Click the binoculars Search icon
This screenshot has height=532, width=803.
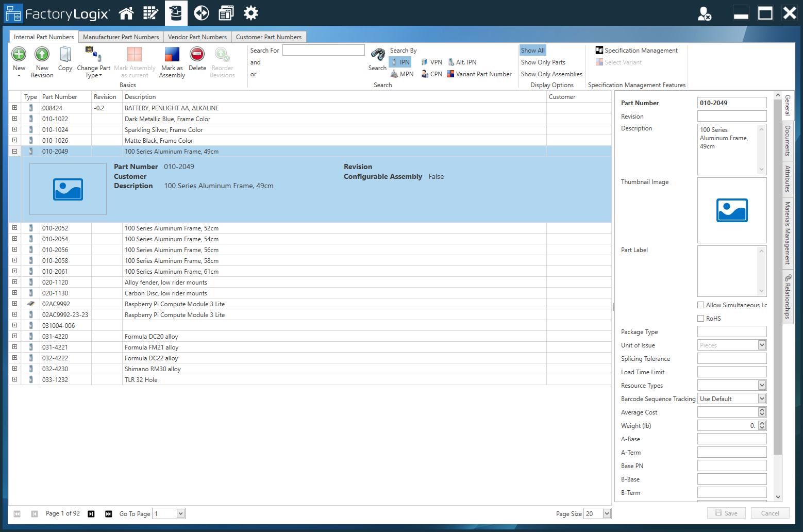[x=378, y=55]
